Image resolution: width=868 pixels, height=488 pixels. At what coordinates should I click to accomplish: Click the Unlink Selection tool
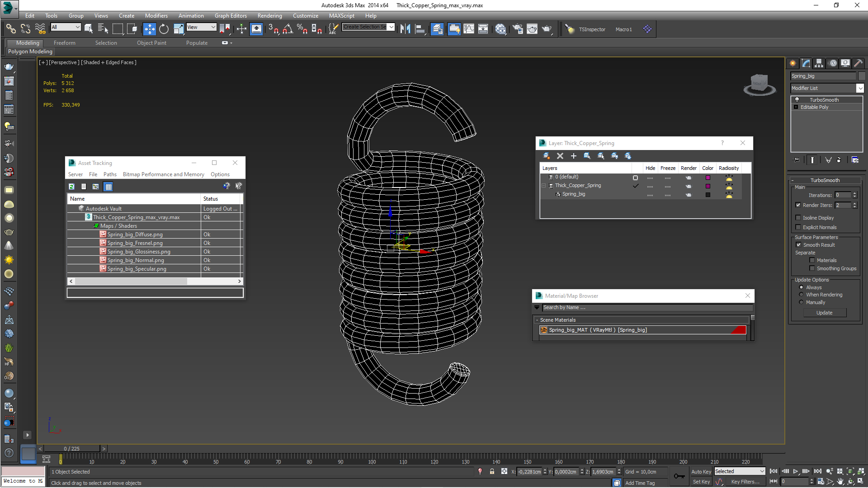(25, 29)
